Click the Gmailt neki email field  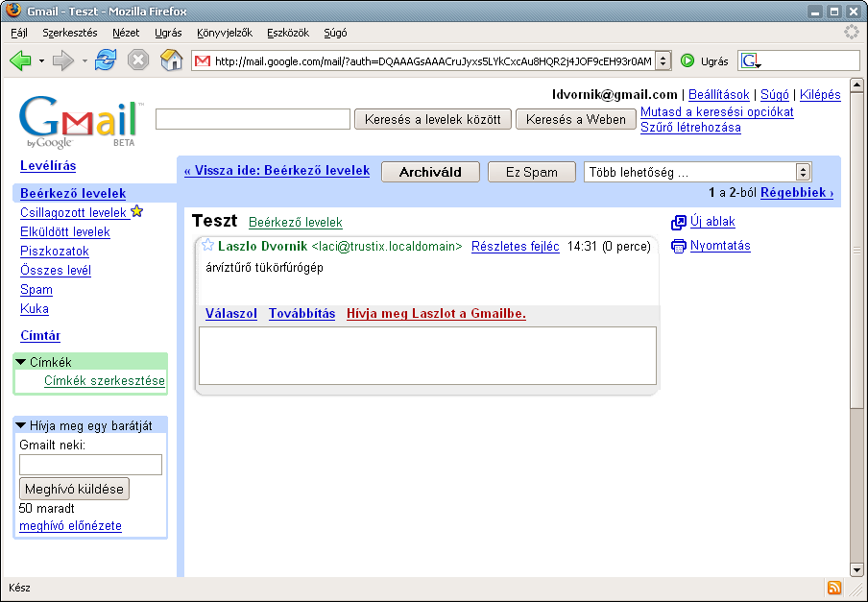pos(91,465)
